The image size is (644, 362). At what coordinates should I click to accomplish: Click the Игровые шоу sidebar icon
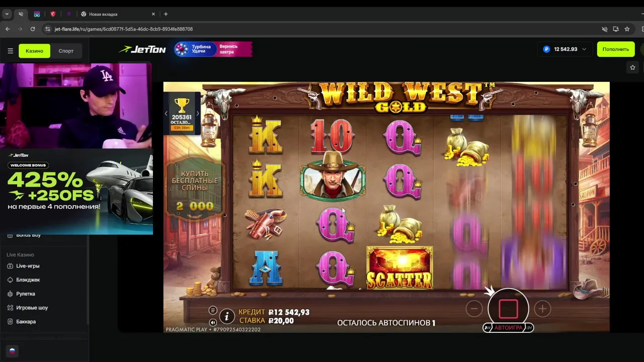pos(10,308)
